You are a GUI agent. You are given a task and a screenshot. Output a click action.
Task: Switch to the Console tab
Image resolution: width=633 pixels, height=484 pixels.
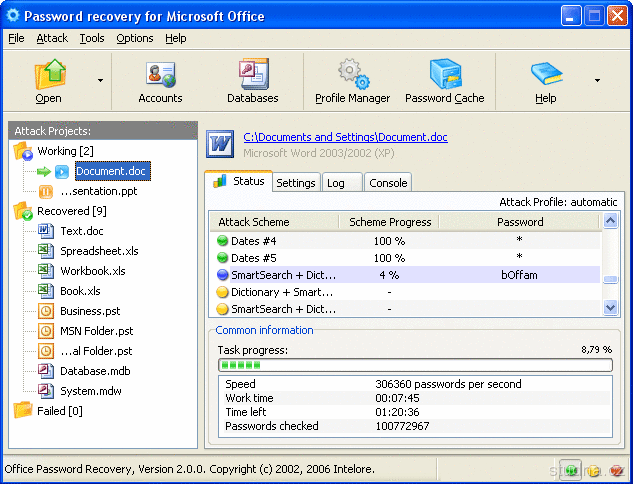pyautogui.click(x=388, y=183)
